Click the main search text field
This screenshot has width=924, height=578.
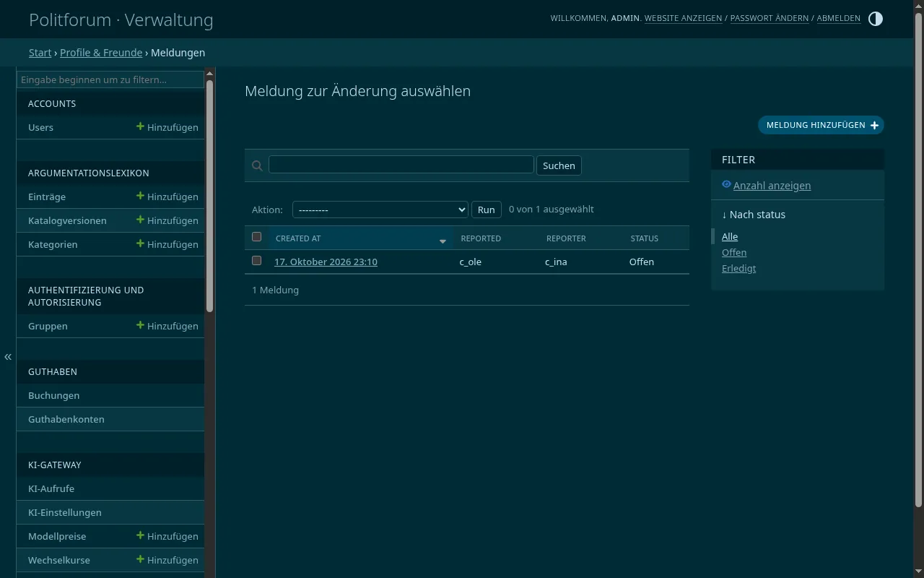click(401, 165)
